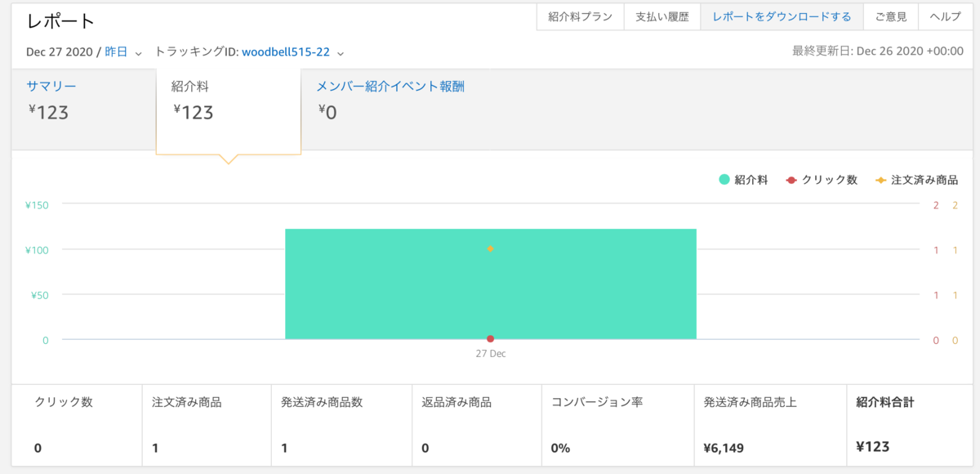The width and height of the screenshot is (980, 474).
Task: Select the 紹介料 tab
Action: click(x=229, y=111)
